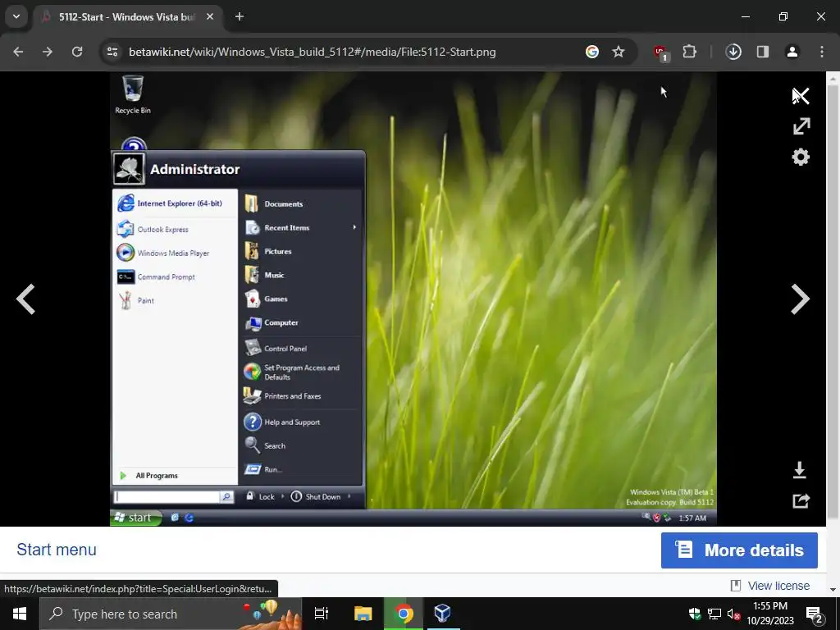Open the network tray icon
The image size is (840, 630).
(714, 614)
